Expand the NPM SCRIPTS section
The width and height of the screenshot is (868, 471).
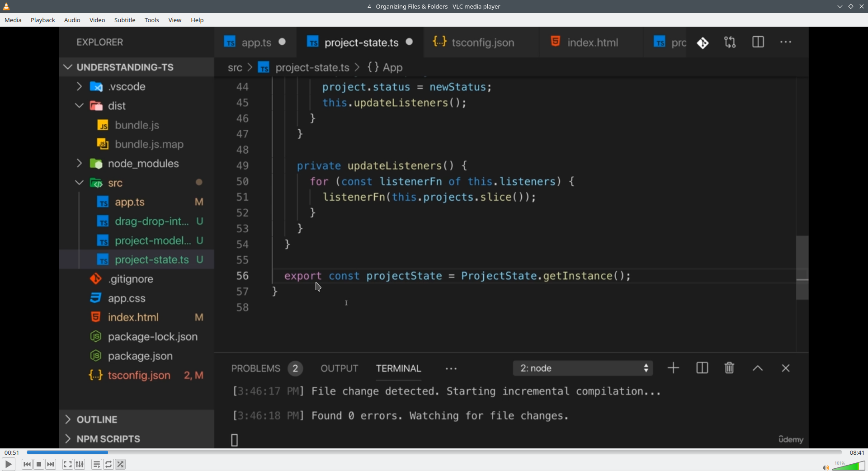pos(137,439)
